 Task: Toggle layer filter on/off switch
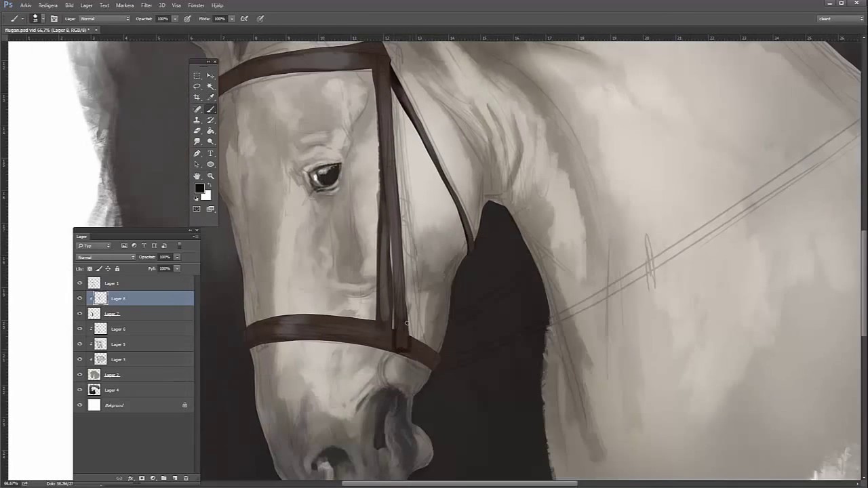point(180,245)
